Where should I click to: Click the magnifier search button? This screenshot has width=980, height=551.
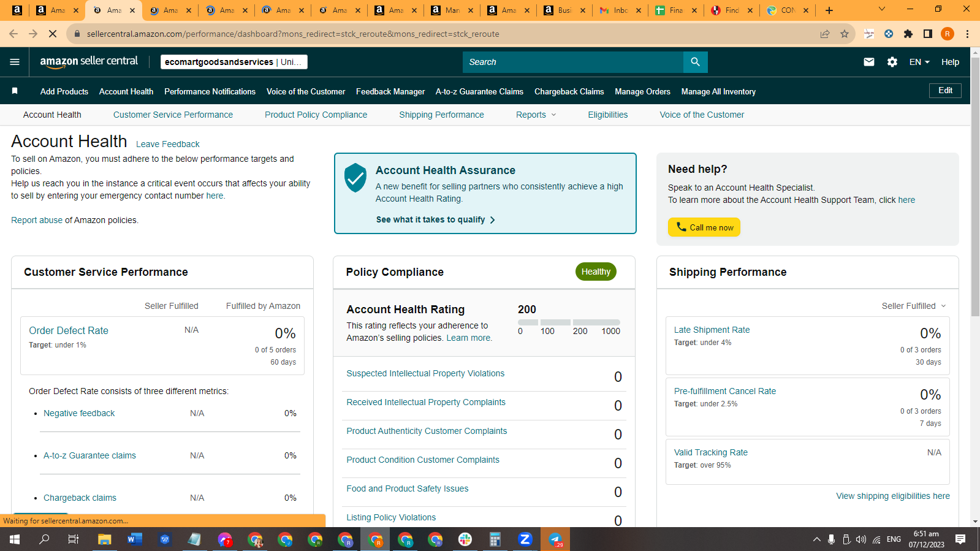click(x=695, y=62)
